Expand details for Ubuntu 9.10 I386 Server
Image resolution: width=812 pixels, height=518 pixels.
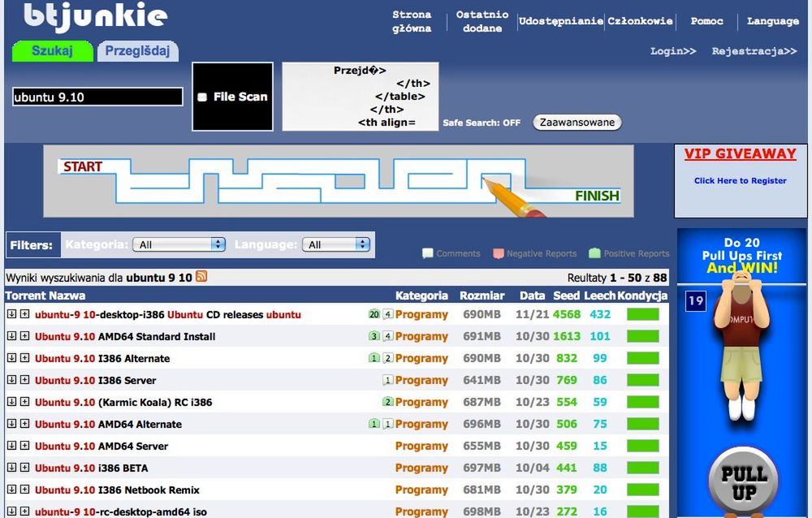pos(24,380)
